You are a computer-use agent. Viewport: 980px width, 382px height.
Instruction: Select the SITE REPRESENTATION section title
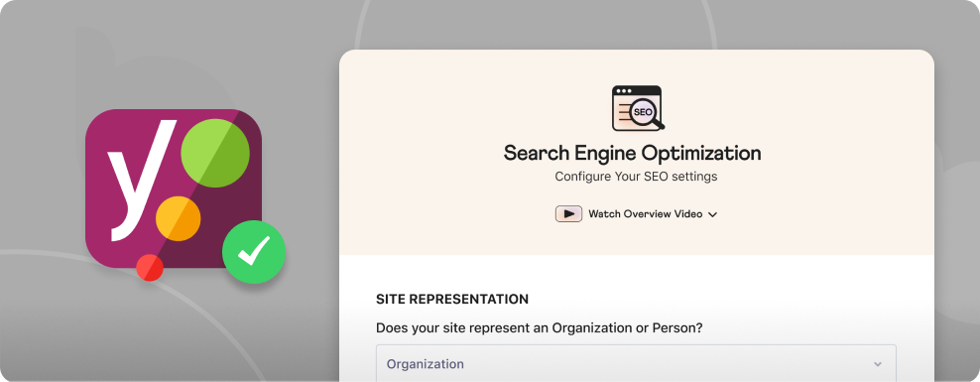coord(452,300)
